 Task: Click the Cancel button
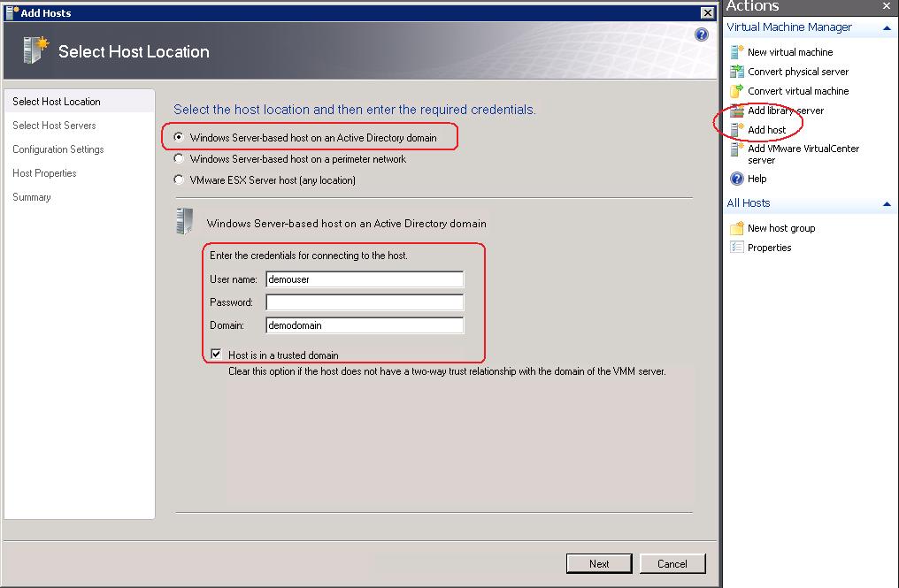672,563
